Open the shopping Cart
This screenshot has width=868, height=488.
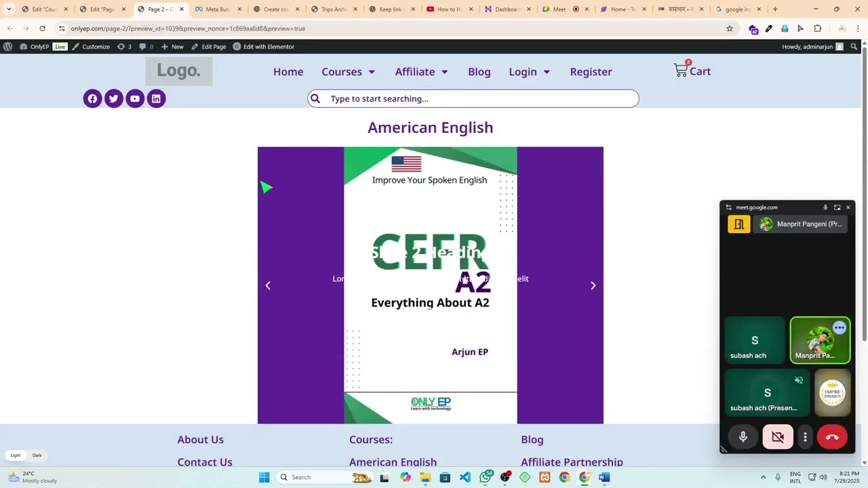[692, 70]
